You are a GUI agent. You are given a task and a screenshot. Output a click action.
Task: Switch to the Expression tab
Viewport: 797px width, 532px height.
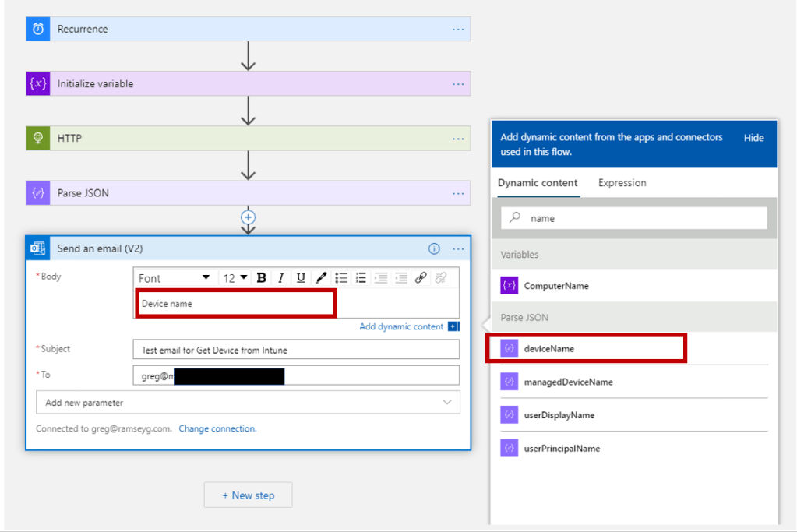click(x=622, y=183)
